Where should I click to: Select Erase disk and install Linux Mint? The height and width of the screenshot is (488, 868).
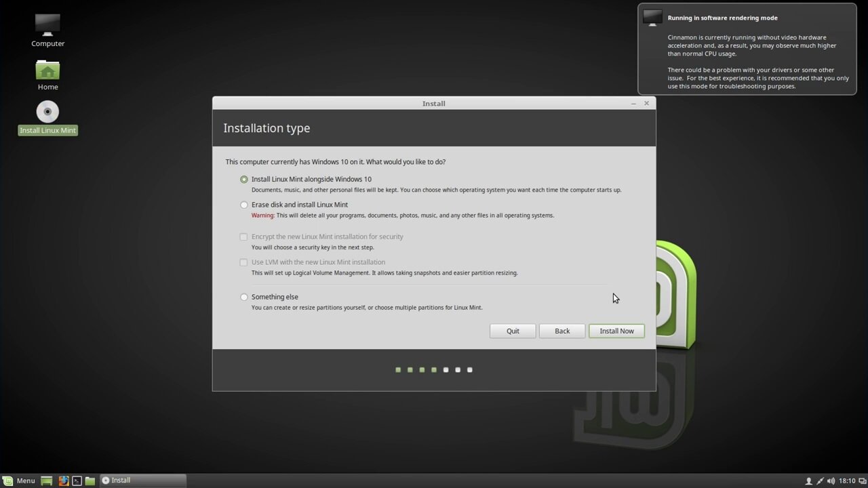(244, 205)
